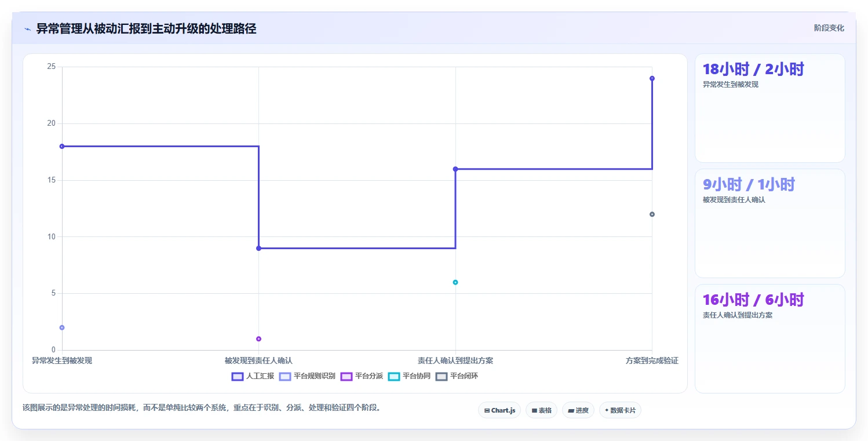Screen dimensions: 868x441
Task: Open the 16小时 / 6小时 stat card
Action: [770, 339]
